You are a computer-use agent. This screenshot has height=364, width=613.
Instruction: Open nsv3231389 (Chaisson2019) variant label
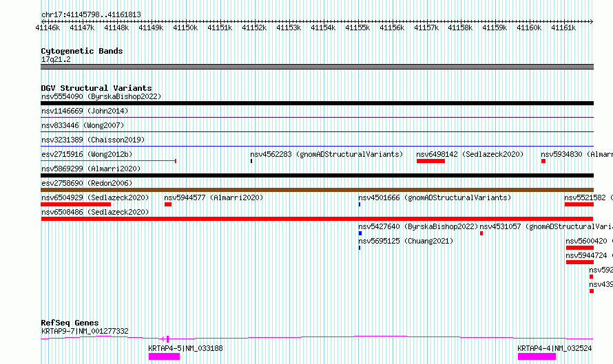click(93, 140)
